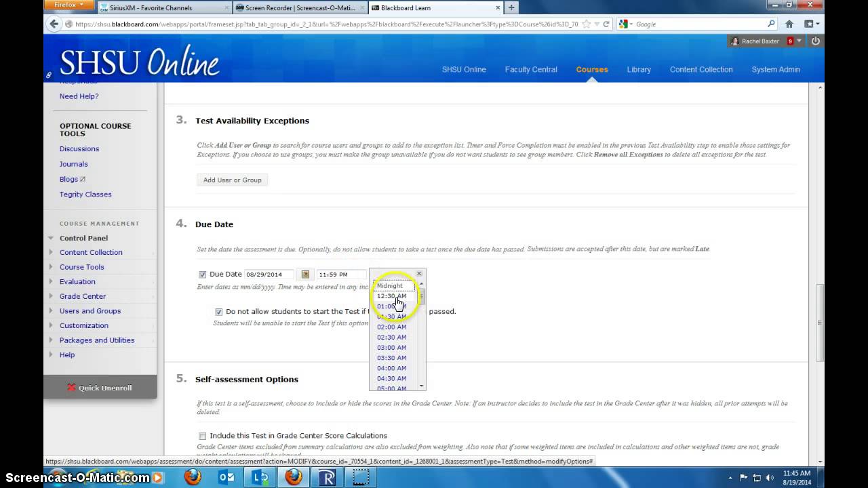Expand Course Tools menu

click(51, 267)
